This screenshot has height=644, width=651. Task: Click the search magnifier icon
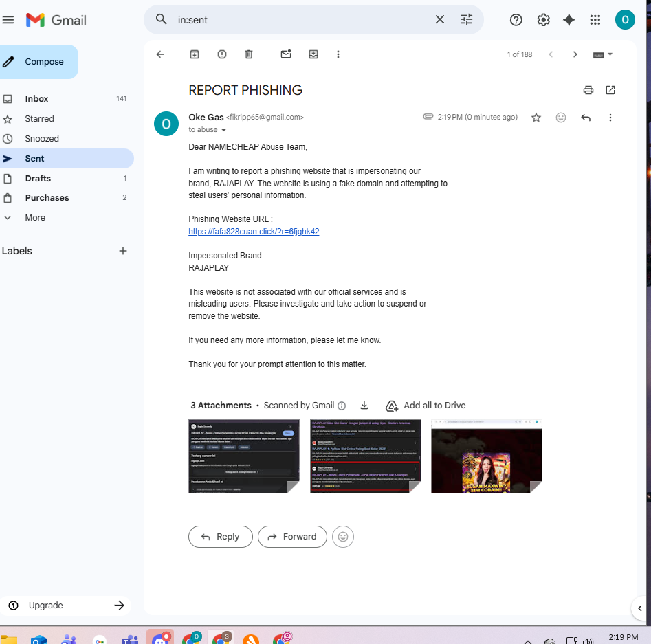[x=161, y=19]
